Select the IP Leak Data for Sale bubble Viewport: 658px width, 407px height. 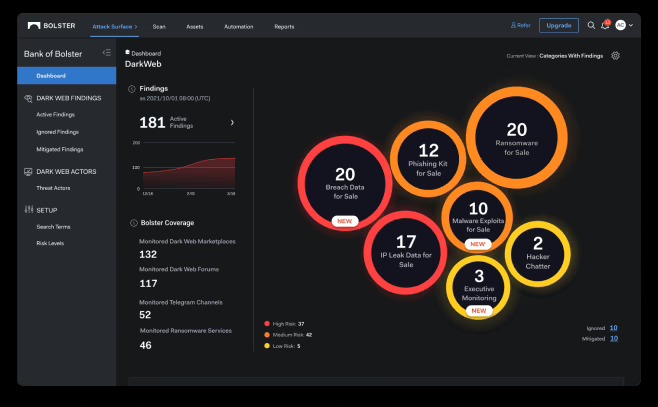(x=405, y=253)
